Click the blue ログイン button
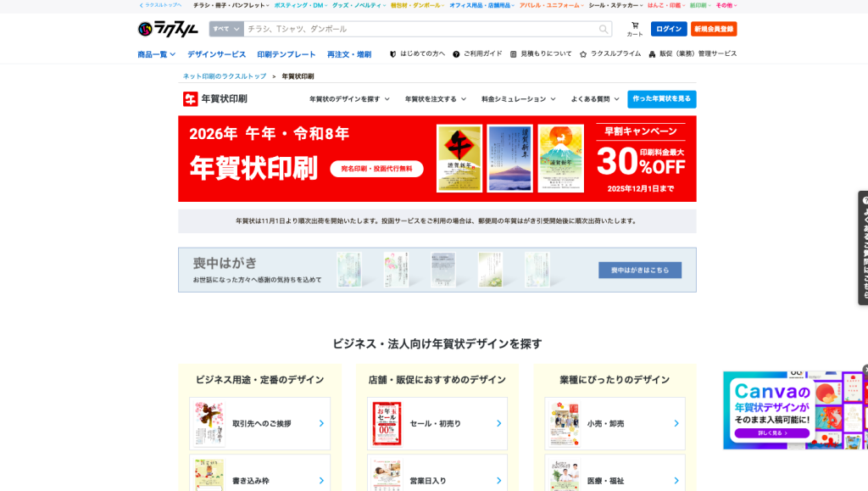This screenshot has height=491, width=868. [669, 29]
